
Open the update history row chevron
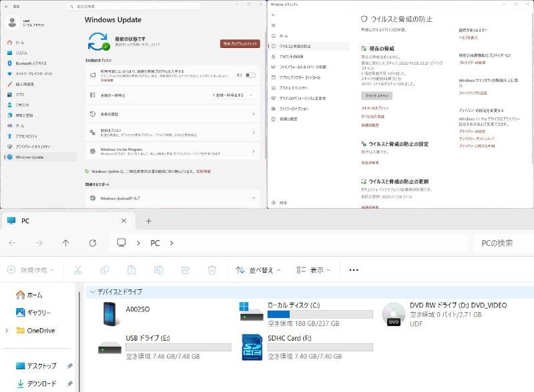[254, 114]
